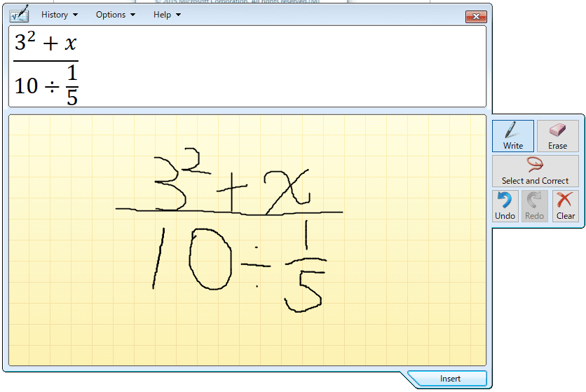586x392 pixels.
Task: Expand the Help dropdown arrow
Action: point(178,15)
